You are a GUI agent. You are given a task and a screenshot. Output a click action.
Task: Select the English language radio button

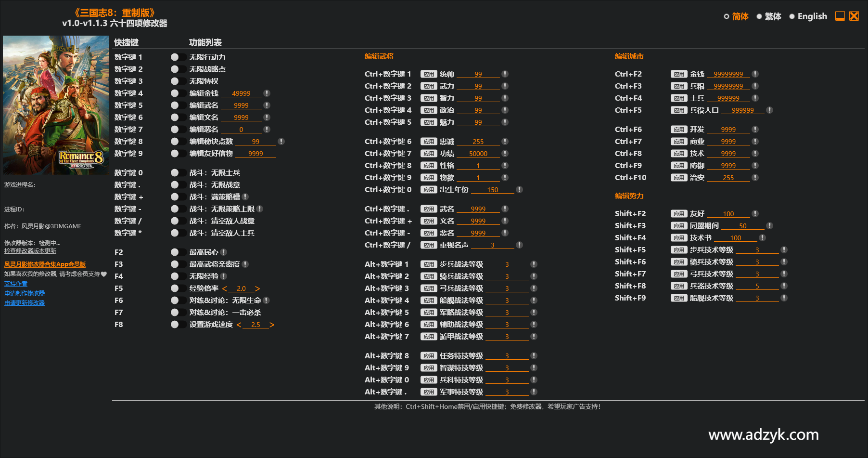pos(792,16)
